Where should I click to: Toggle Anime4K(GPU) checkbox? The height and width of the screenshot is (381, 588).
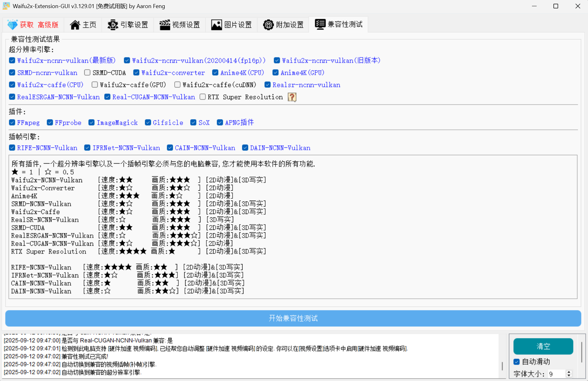(x=275, y=72)
